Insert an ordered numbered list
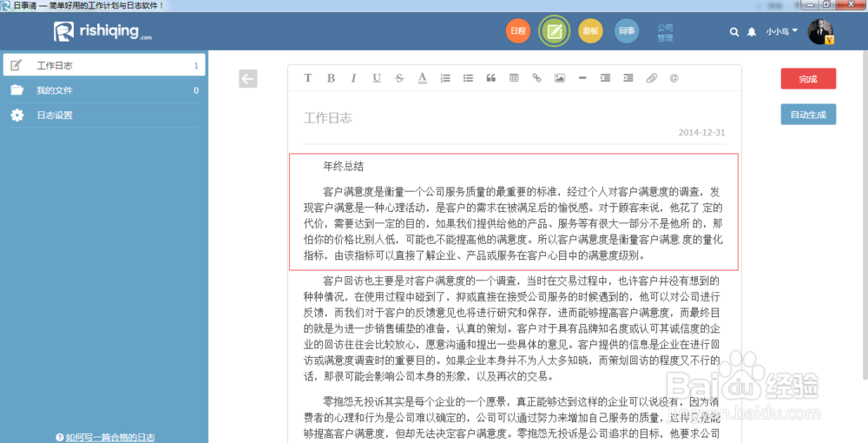 [445, 78]
